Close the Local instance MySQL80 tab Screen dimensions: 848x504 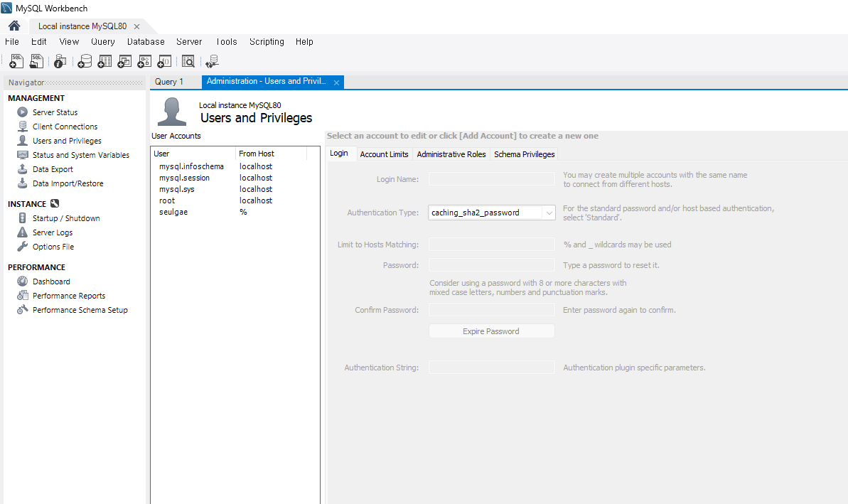tap(136, 26)
